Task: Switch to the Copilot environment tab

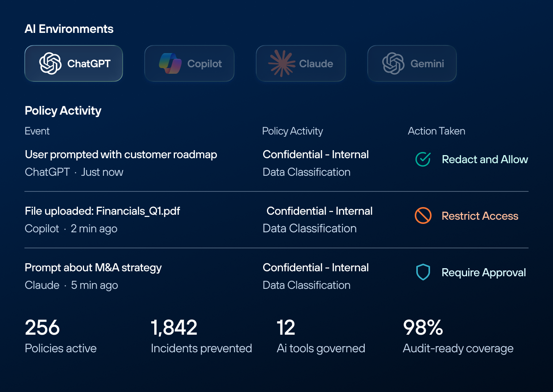Action: pos(189,63)
